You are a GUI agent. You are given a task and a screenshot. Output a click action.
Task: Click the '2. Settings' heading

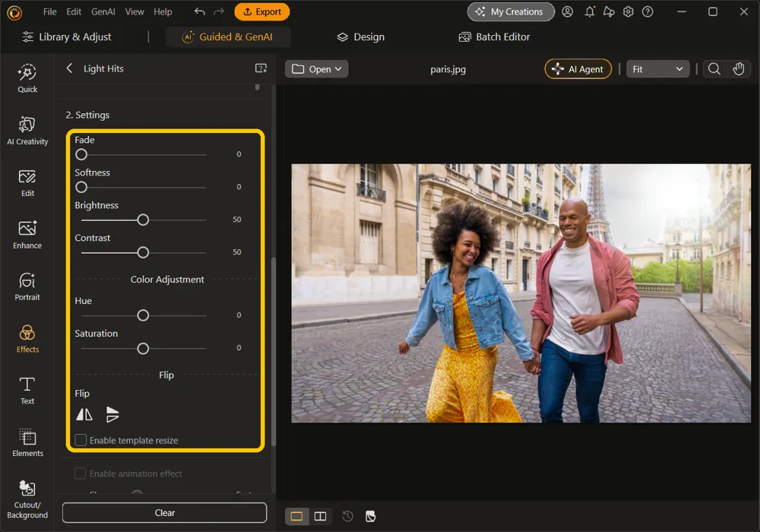point(87,115)
